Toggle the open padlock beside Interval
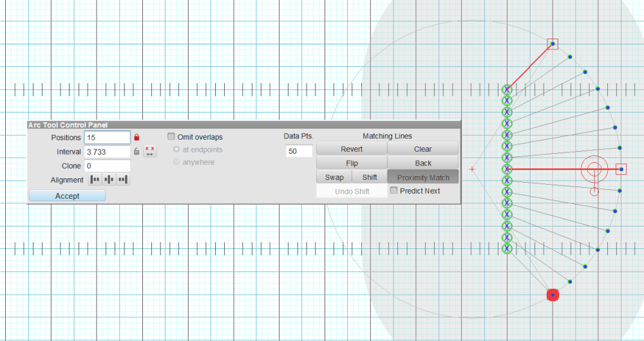644x341 pixels. point(137,151)
